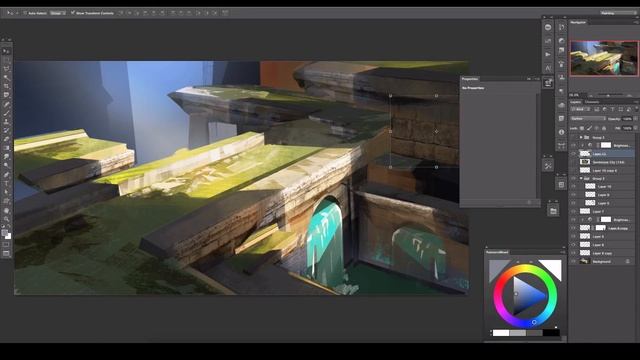The height and width of the screenshot is (360, 640).
Task: Pick the black swatch below color wheel
Action: click(x=551, y=333)
